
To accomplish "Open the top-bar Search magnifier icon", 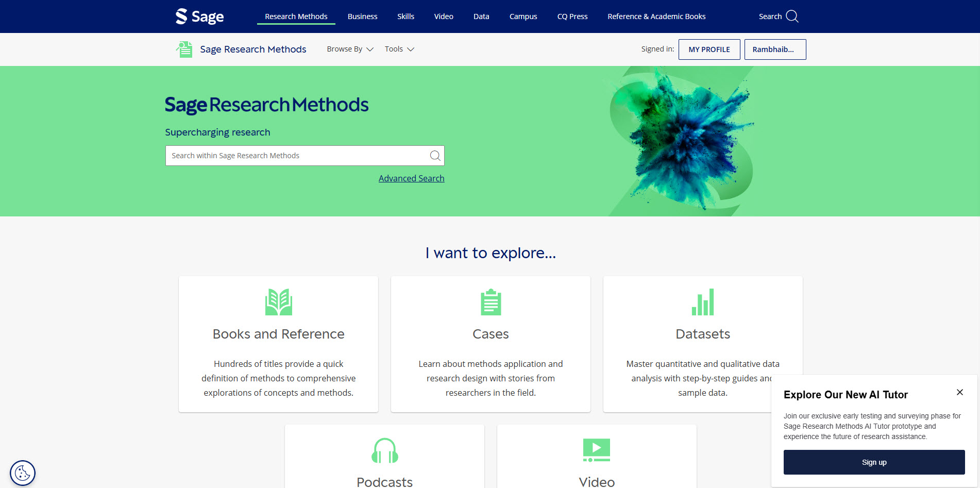I will 792,16.
